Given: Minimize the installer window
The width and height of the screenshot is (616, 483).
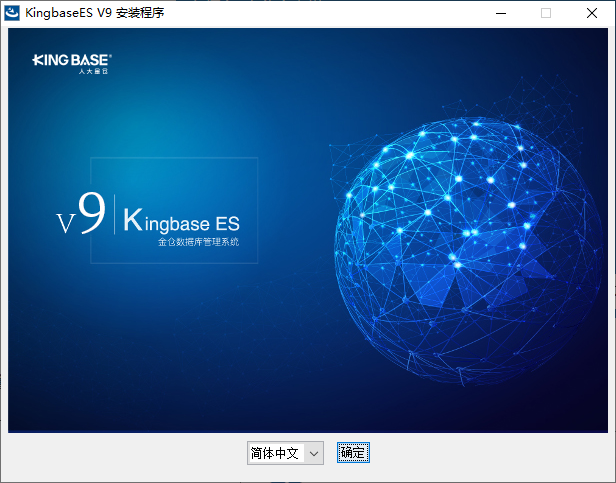Looking at the screenshot, I should 499,13.
